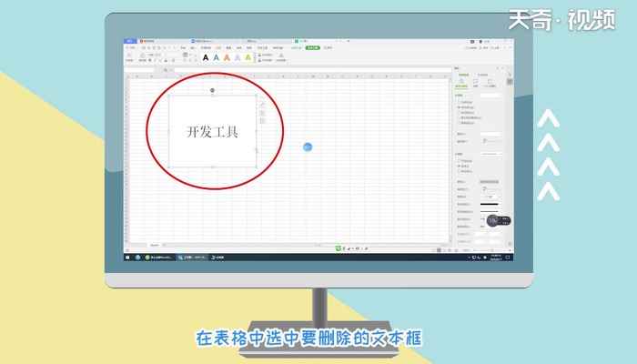637x364 pixels.
Task: Click the rotation handle above the text box
Action: click(x=213, y=90)
